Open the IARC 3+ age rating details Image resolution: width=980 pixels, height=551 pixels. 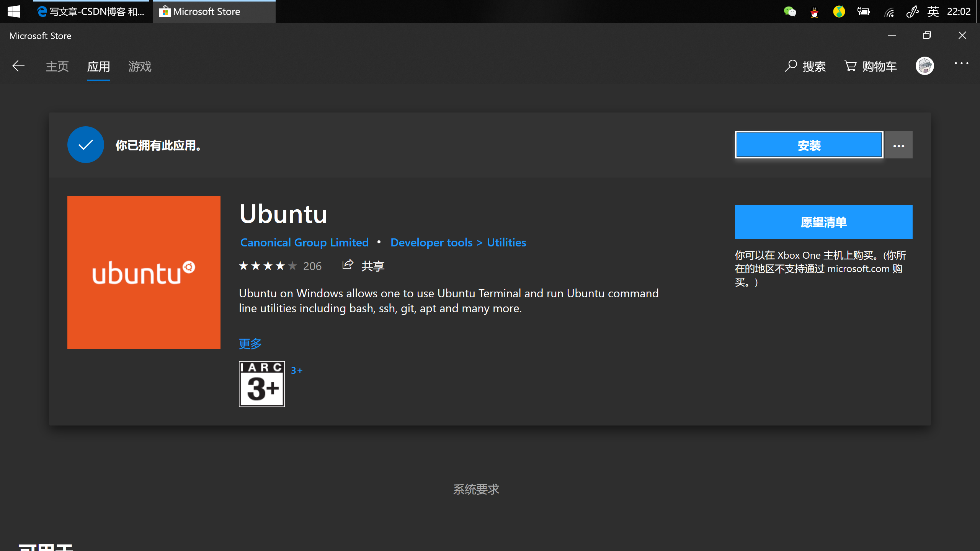point(261,384)
